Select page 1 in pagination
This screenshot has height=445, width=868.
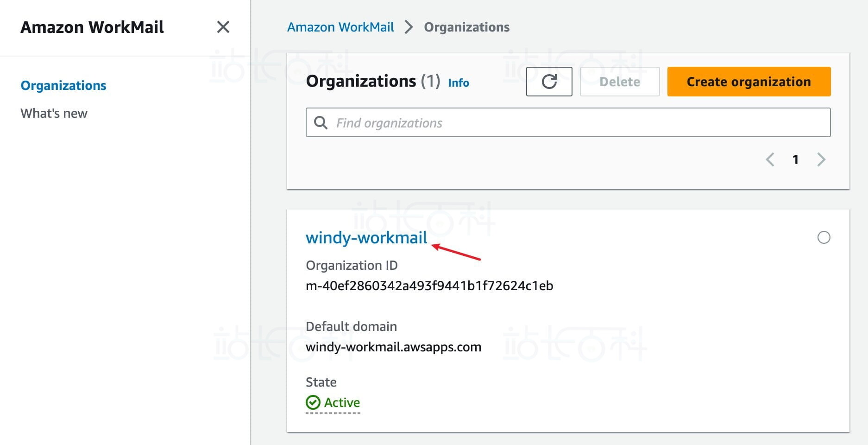795,159
